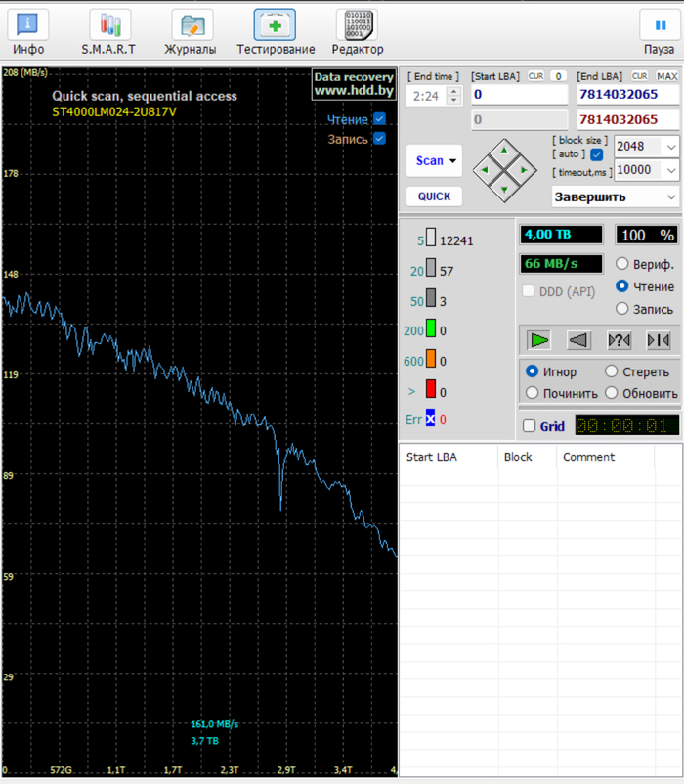The height and width of the screenshot is (784, 684).
Task: Click the up arrow on the diamond navigator
Action: (504, 150)
